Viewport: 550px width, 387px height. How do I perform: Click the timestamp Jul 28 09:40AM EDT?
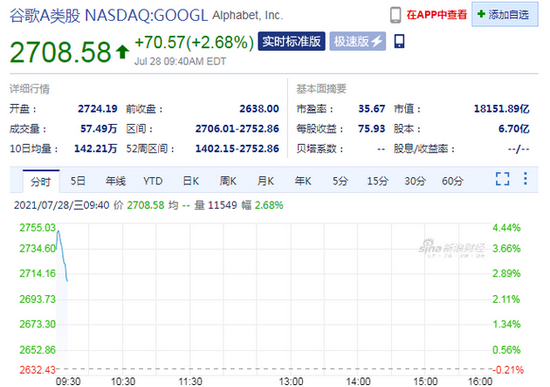tap(180, 61)
